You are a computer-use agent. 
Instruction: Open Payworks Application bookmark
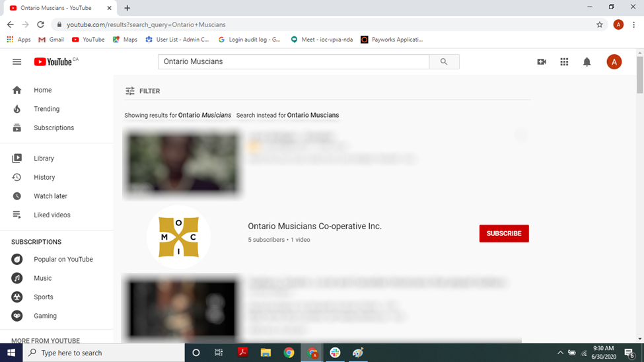click(392, 40)
